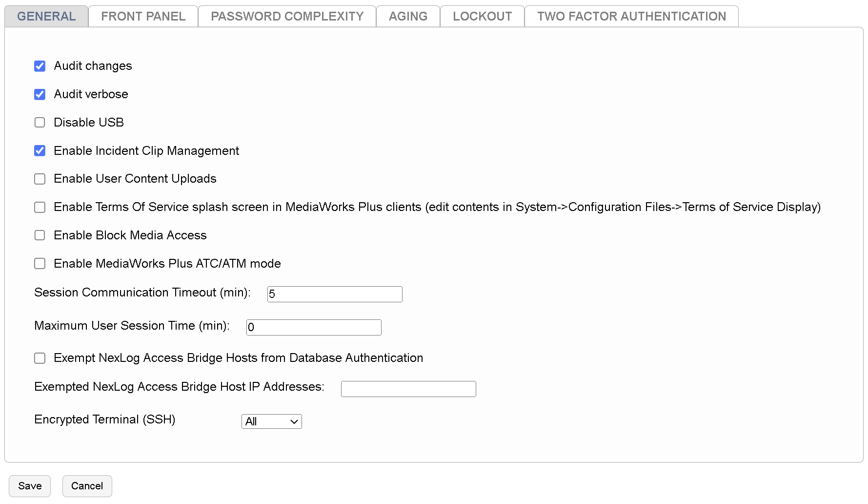
Task: Enable User Content Uploads
Action: tap(40, 179)
